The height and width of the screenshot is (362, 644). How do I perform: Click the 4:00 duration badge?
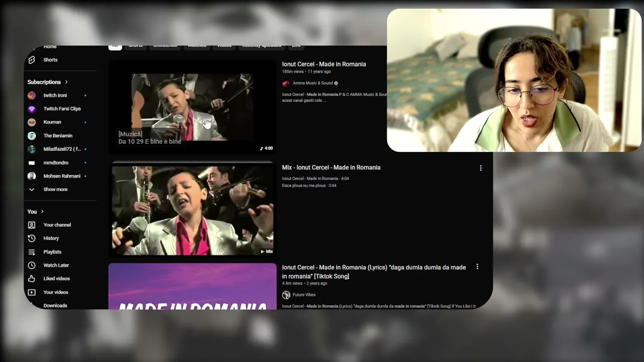(266, 148)
